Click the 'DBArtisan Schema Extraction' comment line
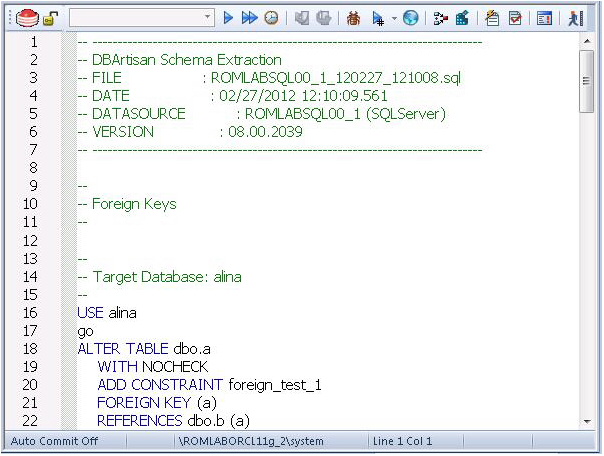 click(180, 60)
